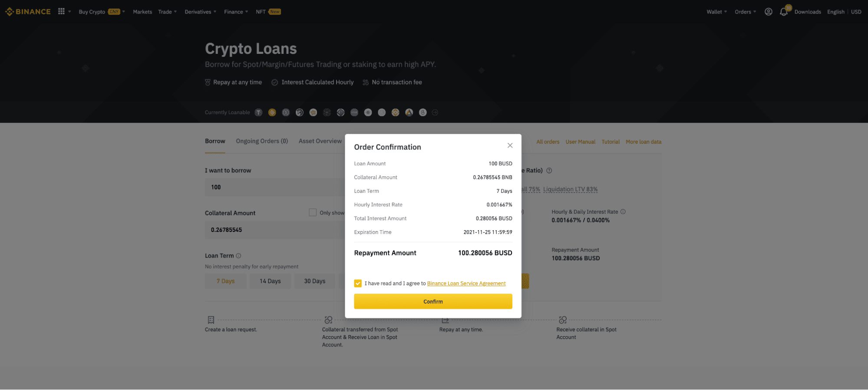Select the USDT (Tether) loanable coin icon
The image size is (868, 390).
point(258,112)
